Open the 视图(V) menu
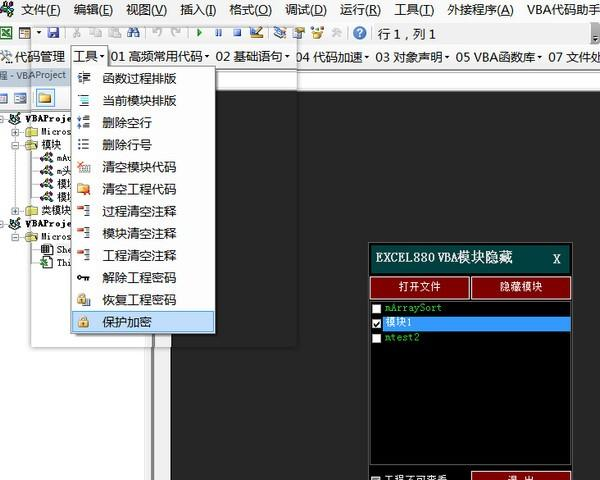600x480 pixels. [147, 10]
